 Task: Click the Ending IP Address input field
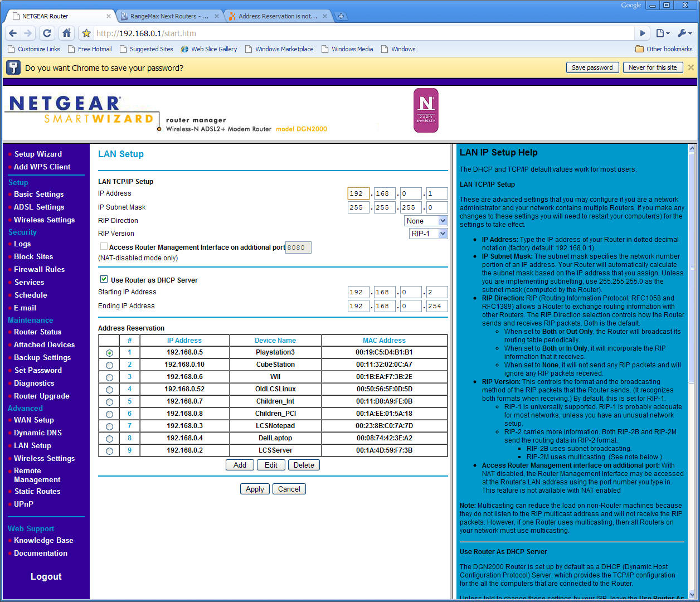358,305
